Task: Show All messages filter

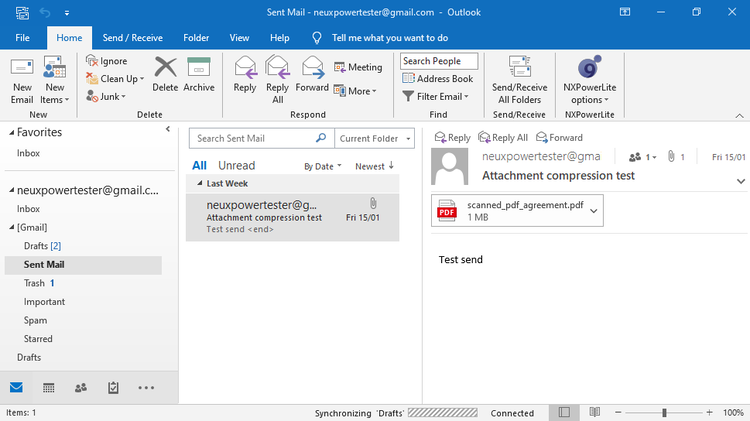Action: (199, 166)
